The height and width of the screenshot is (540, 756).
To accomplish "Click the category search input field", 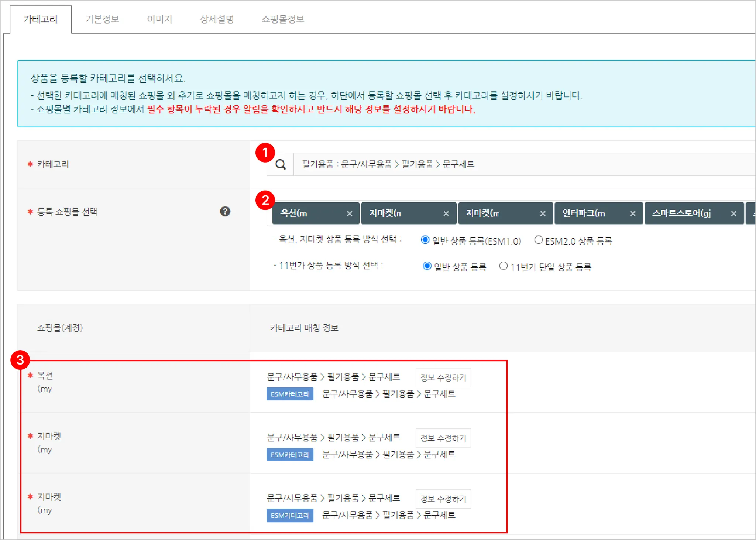I will pyautogui.click(x=517, y=164).
